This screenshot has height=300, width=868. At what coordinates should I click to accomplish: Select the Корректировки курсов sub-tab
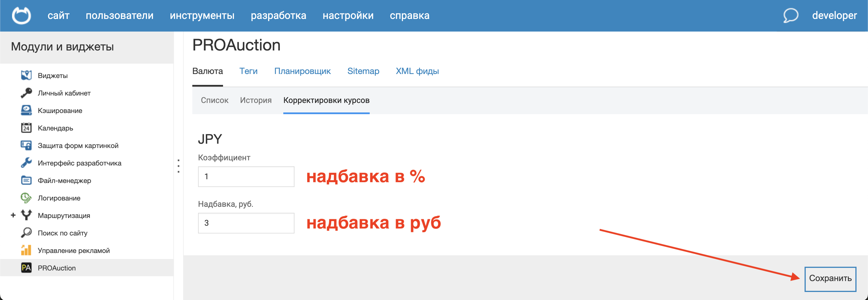point(327,100)
